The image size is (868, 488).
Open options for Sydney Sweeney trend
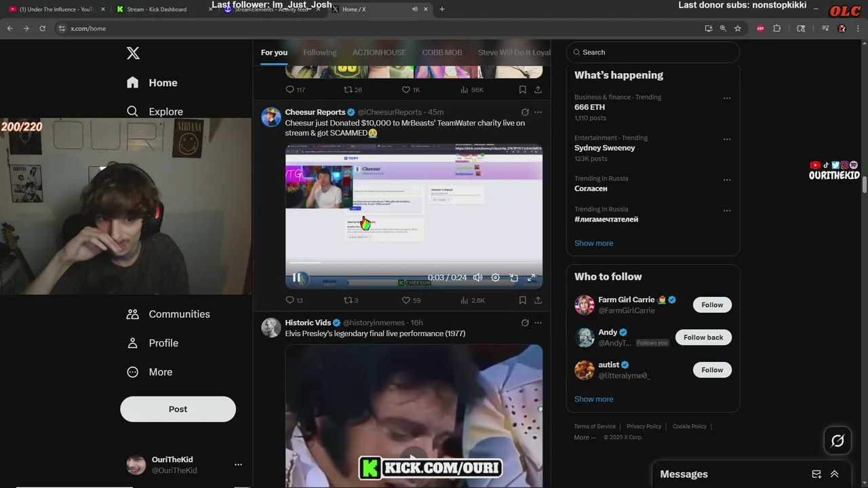(727, 139)
